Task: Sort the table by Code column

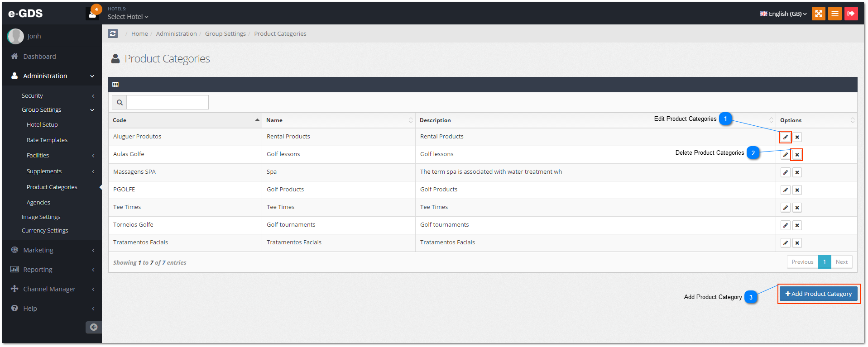Action: (185, 120)
